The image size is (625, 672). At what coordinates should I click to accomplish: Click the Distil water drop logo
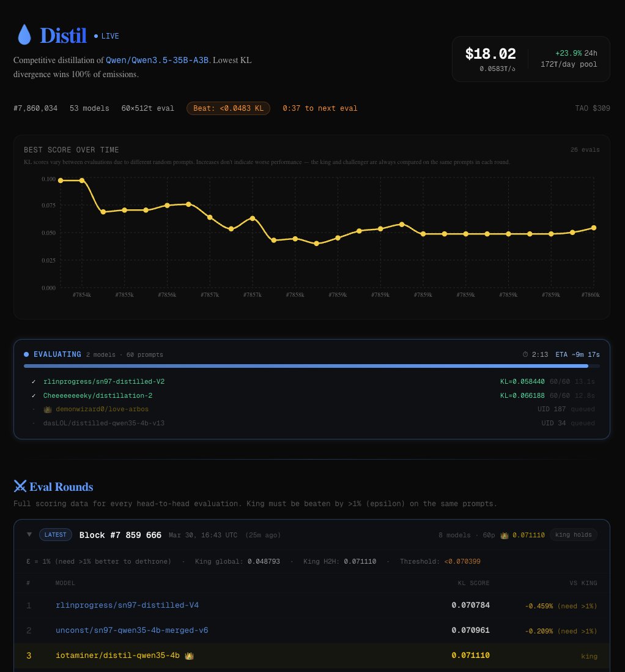click(24, 35)
